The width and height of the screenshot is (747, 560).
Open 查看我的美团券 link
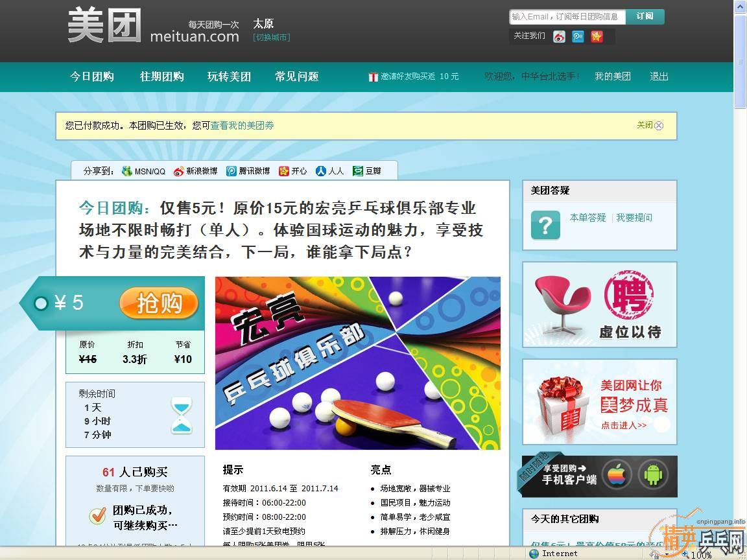pyautogui.click(x=242, y=126)
